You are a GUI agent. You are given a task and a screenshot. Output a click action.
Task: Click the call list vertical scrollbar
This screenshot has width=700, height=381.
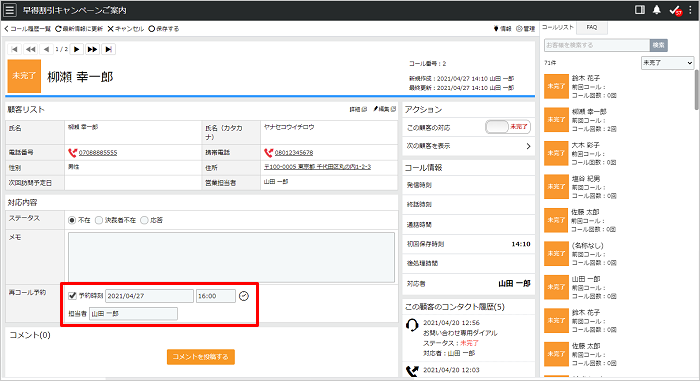696,89
